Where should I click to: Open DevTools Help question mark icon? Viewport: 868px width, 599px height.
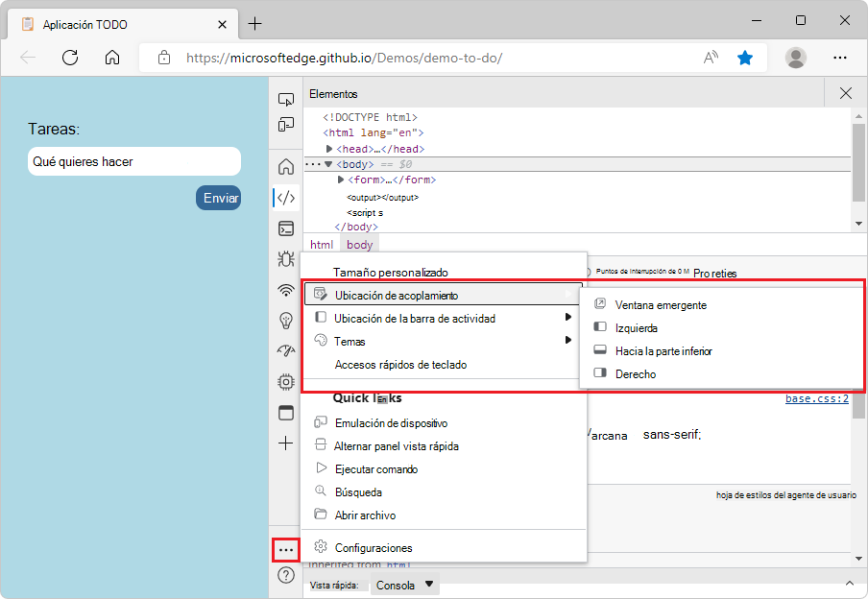pyautogui.click(x=285, y=575)
